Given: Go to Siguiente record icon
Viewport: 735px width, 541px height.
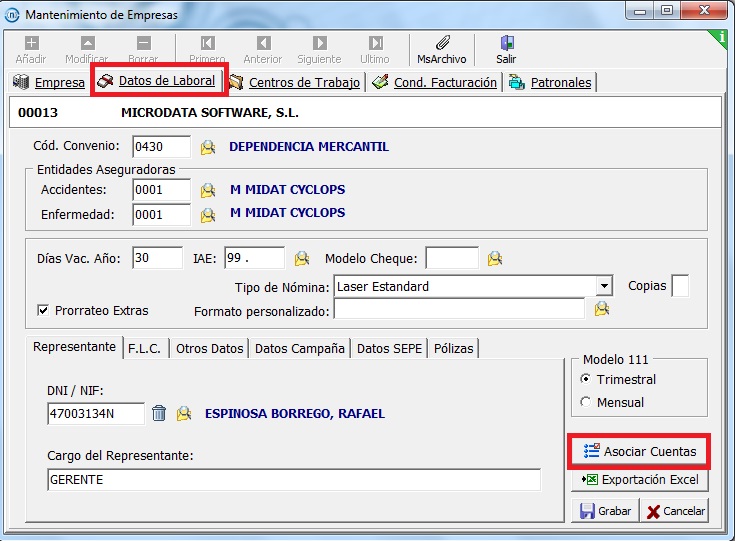Looking at the screenshot, I should pyautogui.click(x=320, y=44).
